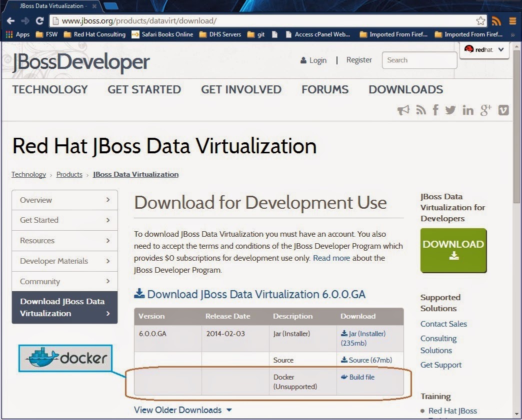Click the JBoss Data Virtualization breadcrumb
This screenshot has height=420, width=522.
point(136,174)
